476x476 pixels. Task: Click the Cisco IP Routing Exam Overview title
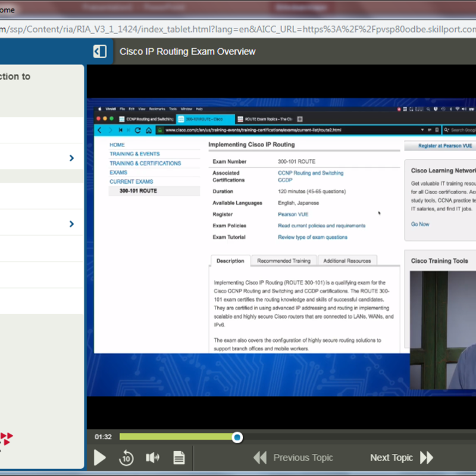click(x=187, y=52)
